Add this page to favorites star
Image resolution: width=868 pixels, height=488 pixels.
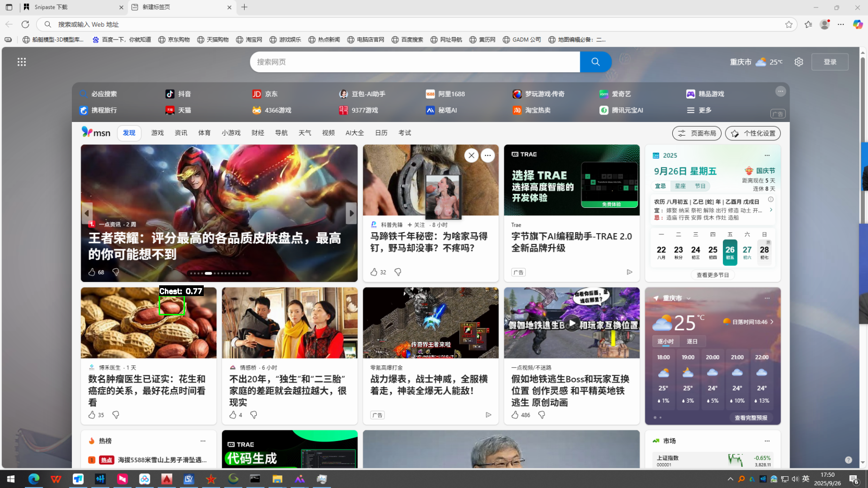tap(789, 24)
